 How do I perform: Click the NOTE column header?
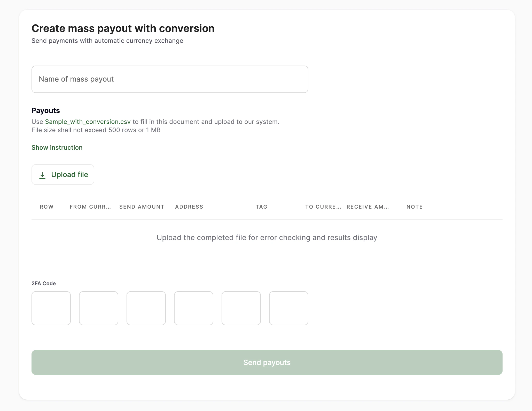[414, 207]
